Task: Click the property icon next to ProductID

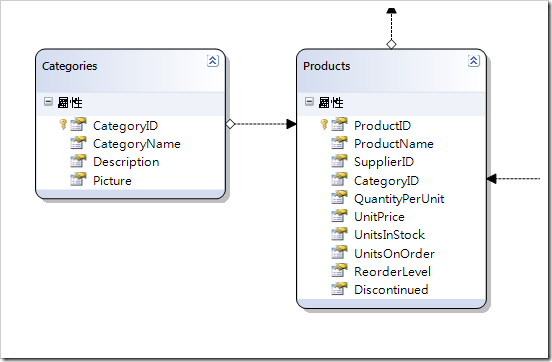Action: (339, 124)
